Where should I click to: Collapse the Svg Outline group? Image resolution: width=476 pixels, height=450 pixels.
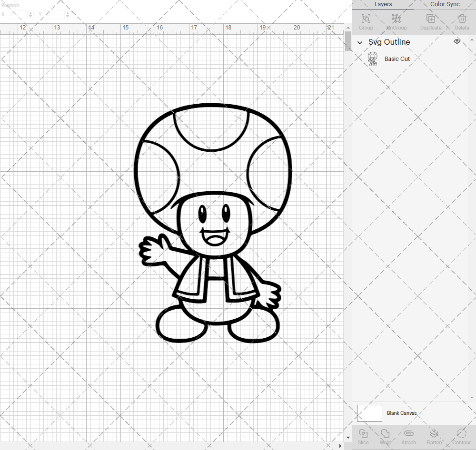pos(360,42)
